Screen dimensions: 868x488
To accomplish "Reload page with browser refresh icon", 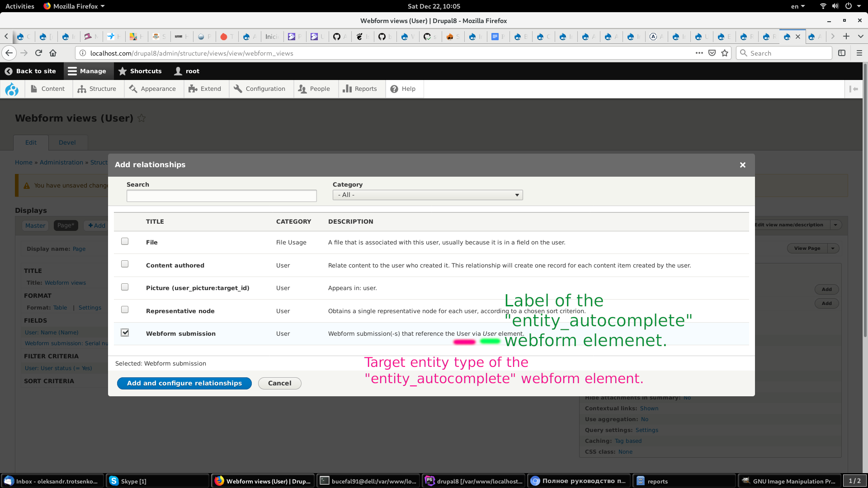I will coord(38,53).
